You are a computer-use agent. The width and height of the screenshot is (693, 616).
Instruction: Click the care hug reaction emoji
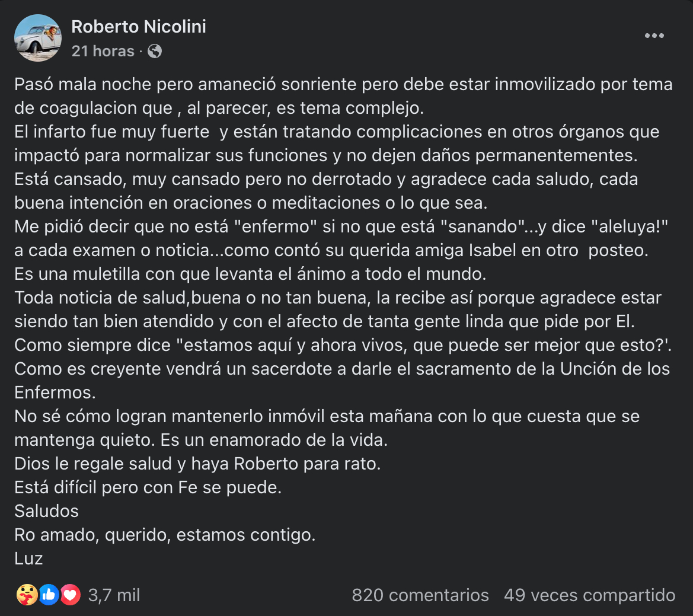point(27,595)
